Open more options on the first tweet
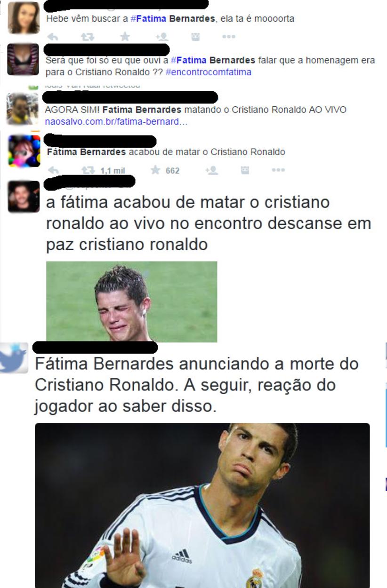The height and width of the screenshot is (588, 387). [x=229, y=37]
